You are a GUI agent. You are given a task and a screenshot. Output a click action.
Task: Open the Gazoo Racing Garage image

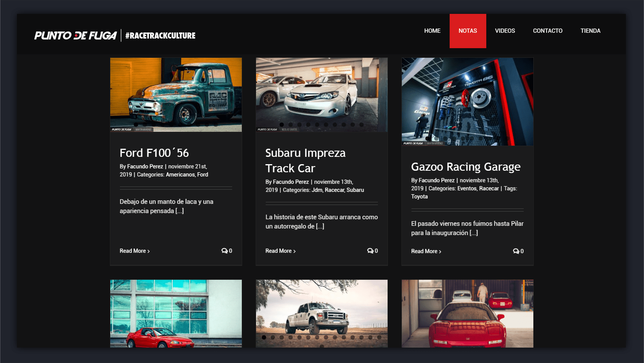point(467,102)
